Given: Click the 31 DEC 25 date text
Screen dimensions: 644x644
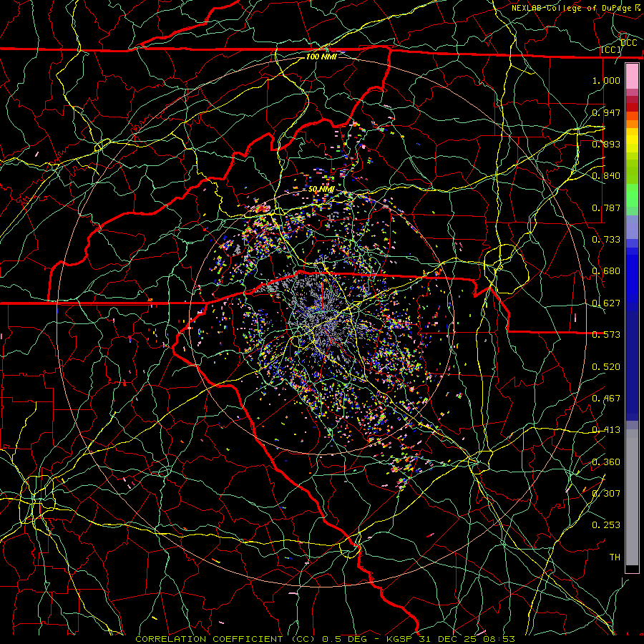Looking at the screenshot, I should 449,639.
